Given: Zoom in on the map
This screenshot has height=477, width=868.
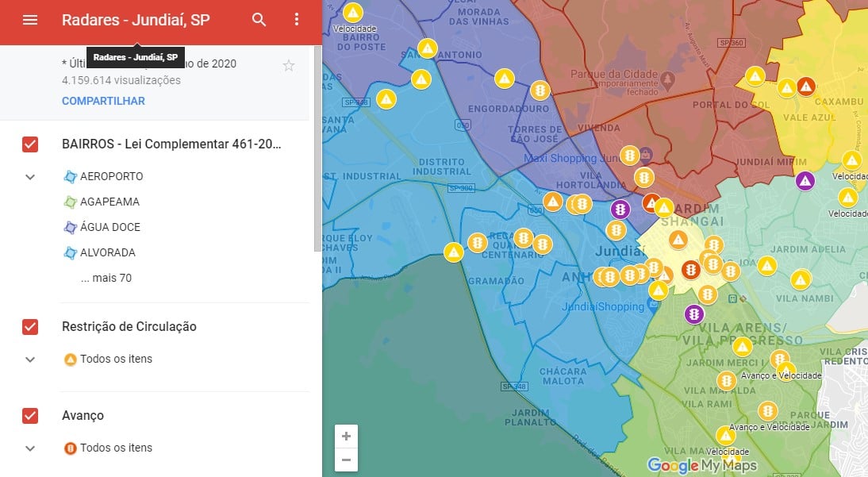Looking at the screenshot, I should tap(346, 437).
